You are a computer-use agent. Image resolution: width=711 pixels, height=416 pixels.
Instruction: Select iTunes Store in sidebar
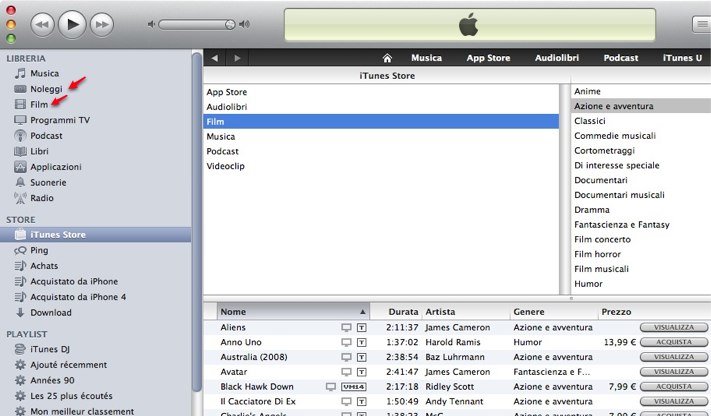click(95, 235)
